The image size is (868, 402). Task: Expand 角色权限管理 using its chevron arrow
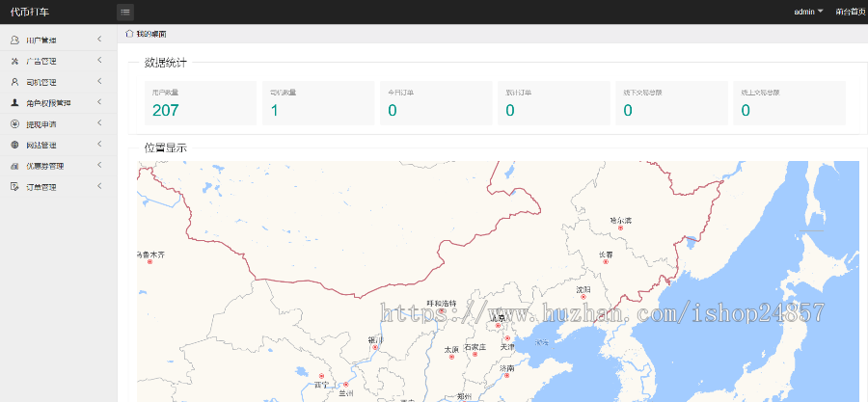pyautogui.click(x=99, y=102)
